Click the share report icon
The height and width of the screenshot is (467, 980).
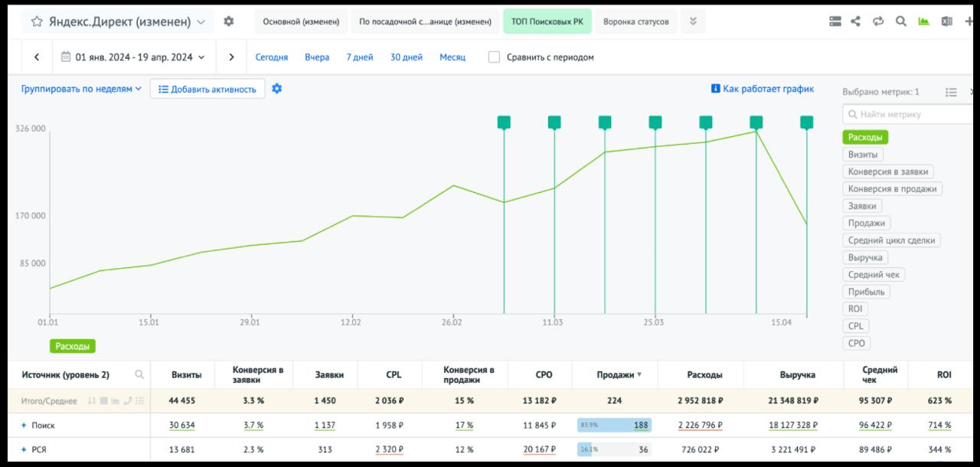coord(856,22)
